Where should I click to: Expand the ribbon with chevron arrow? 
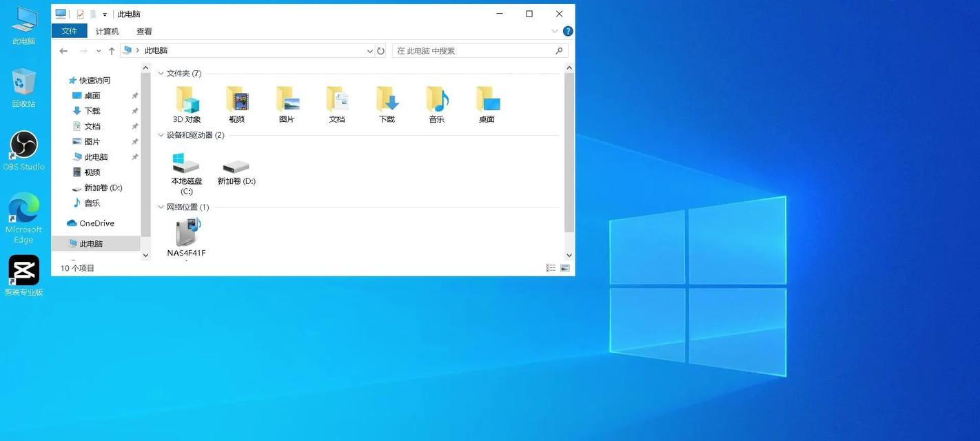pos(555,31)
